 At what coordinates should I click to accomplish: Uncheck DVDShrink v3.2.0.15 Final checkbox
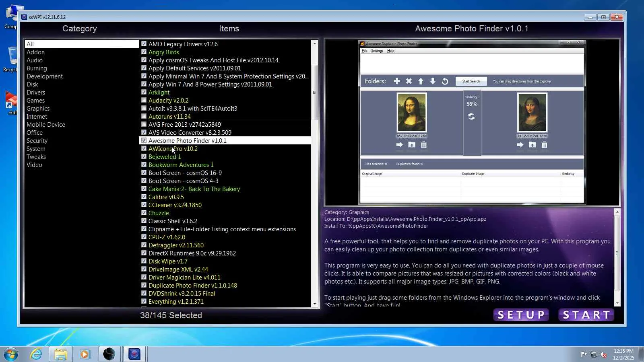144,293
